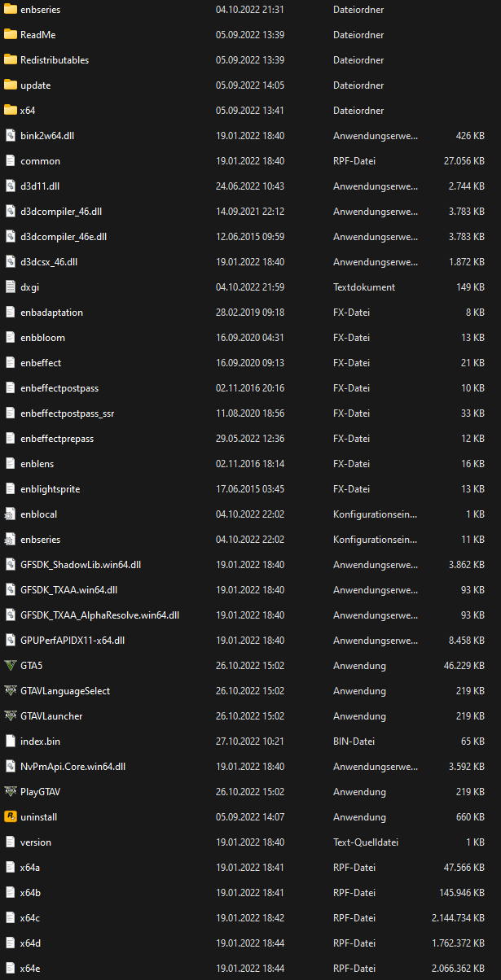Click the d3d11.dll file icon
Viewport: 501px width, 980px height.
pos(11,186)
